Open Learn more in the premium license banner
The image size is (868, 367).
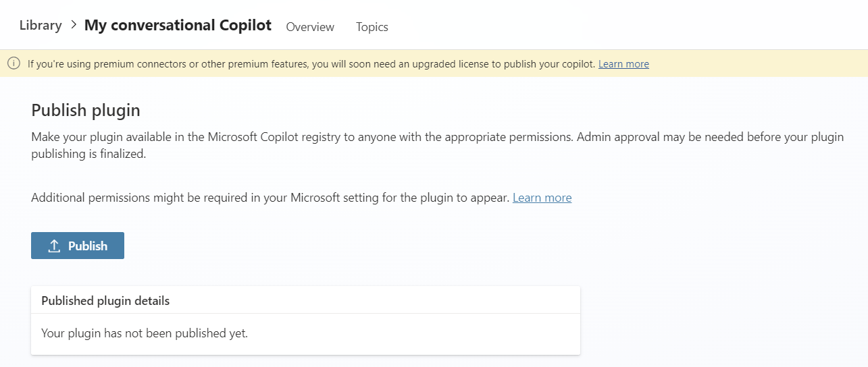coord(623,64)
